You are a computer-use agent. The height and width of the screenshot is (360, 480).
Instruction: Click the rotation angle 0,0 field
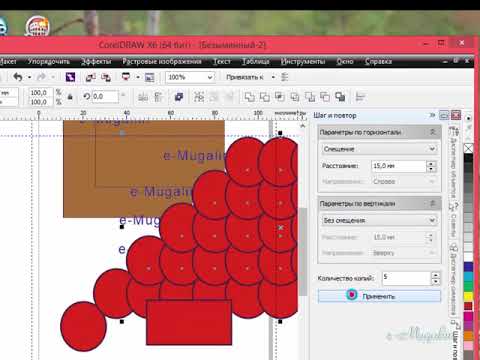click(x=105, y=97)
